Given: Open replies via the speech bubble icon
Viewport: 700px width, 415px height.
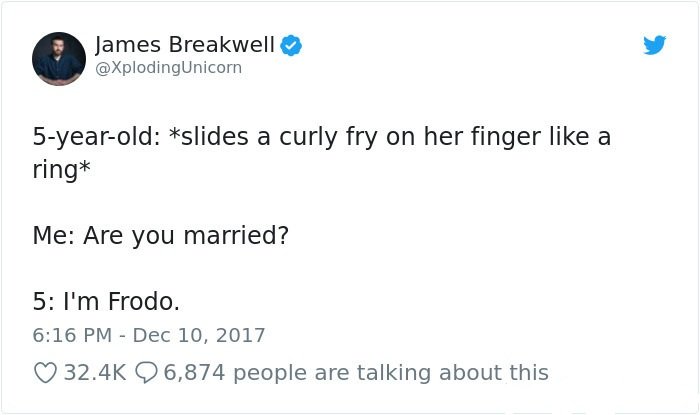Looking at the screenshot, I should (x=146, y=373).
